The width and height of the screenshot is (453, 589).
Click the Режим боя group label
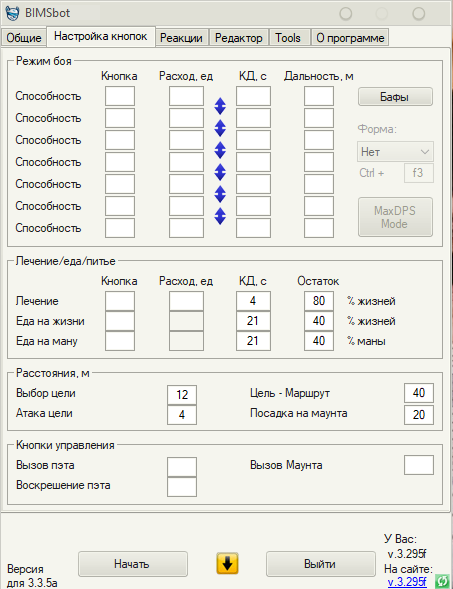[x=44, y=61]
